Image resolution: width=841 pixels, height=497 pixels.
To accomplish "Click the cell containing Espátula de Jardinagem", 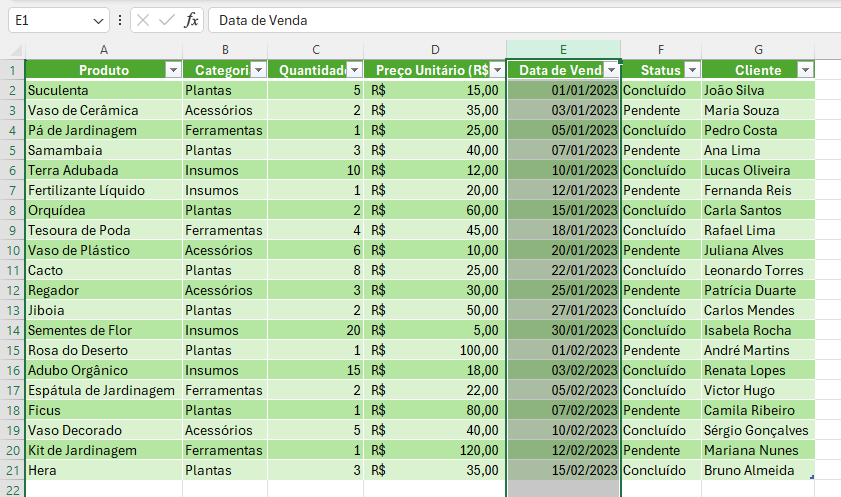I will (x=104, y=390).
